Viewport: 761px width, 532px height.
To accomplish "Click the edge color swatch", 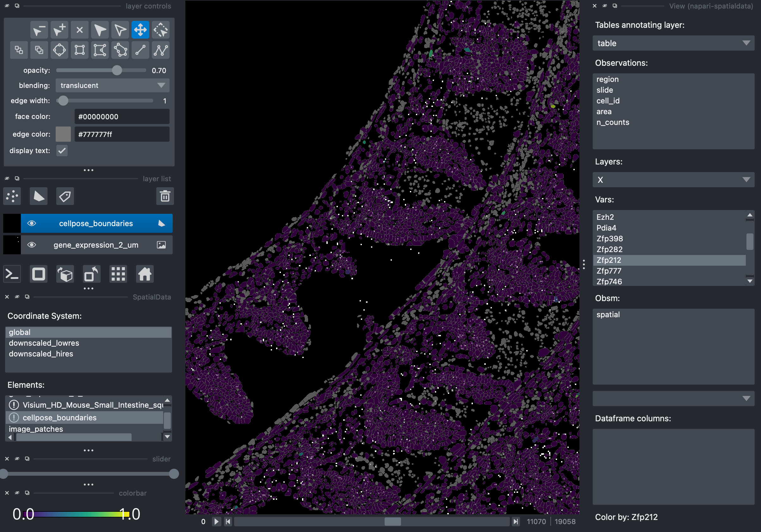I will click(63, 134).
